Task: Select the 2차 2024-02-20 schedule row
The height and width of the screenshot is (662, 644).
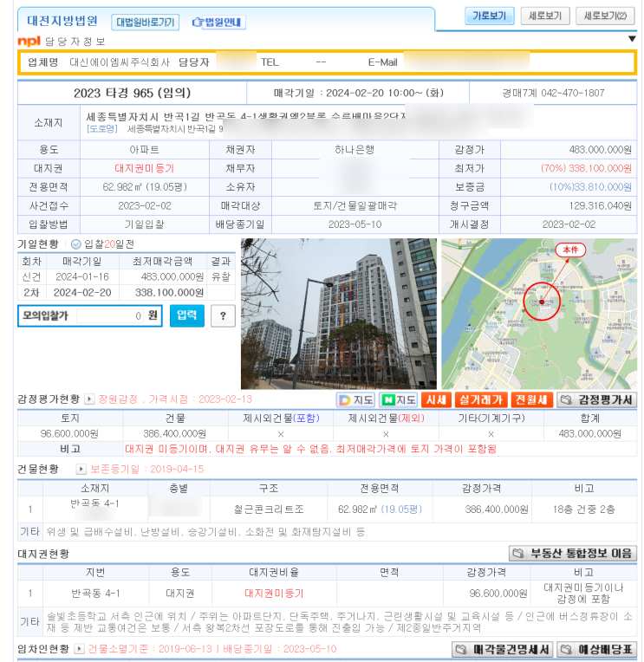Action: 126,293
